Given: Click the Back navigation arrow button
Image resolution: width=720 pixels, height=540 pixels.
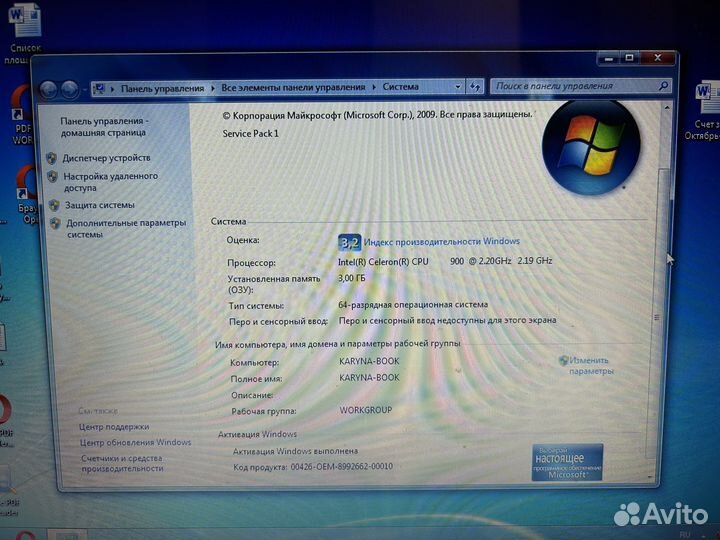Looking at the screenshot, I should 48,89.
